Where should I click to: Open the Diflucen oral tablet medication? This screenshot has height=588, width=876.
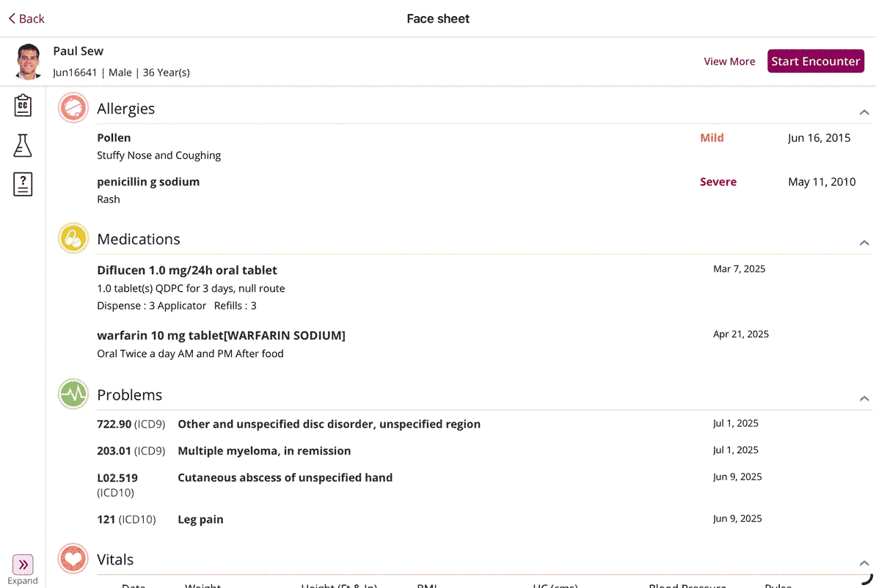click(187, 270)
